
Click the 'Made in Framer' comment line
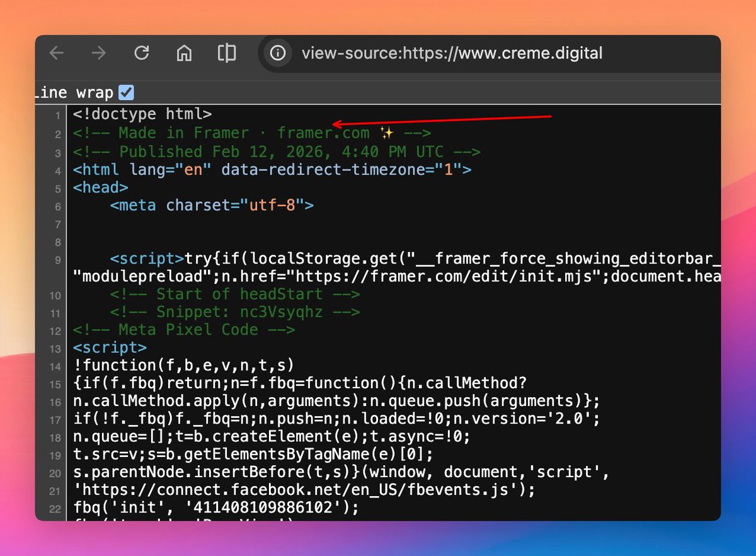252,133
